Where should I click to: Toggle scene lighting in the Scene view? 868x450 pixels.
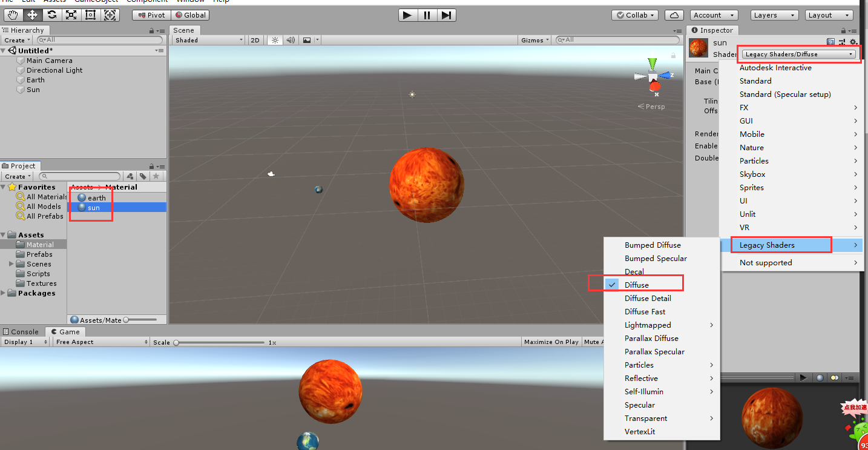coord(275,39)
